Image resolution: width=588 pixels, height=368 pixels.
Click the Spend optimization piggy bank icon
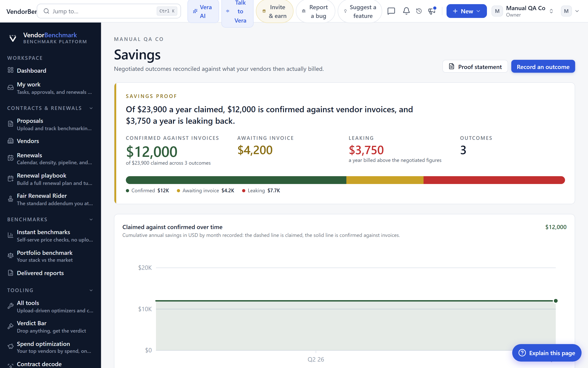pyautogui.click(x=10, y=347)
